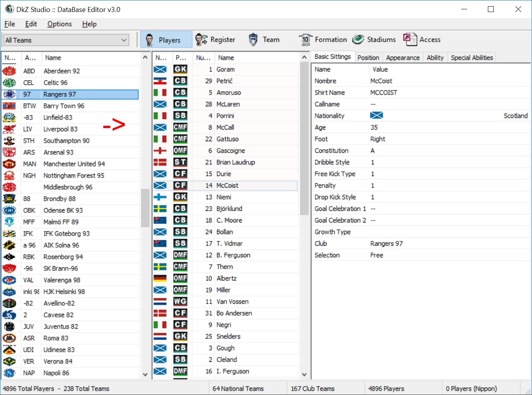Select player Amoruso in the list
This screenshot has height=395, width=532.
click(225, 92)
